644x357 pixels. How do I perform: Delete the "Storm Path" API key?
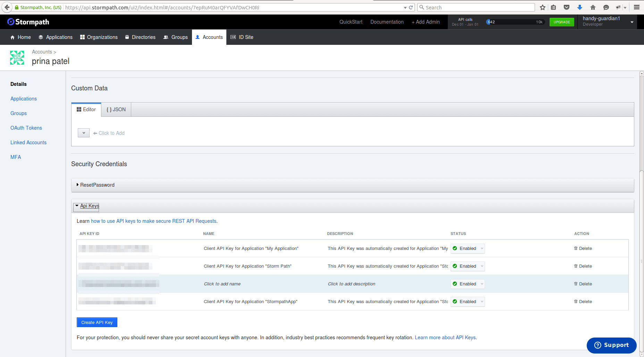tap(583, 266)
